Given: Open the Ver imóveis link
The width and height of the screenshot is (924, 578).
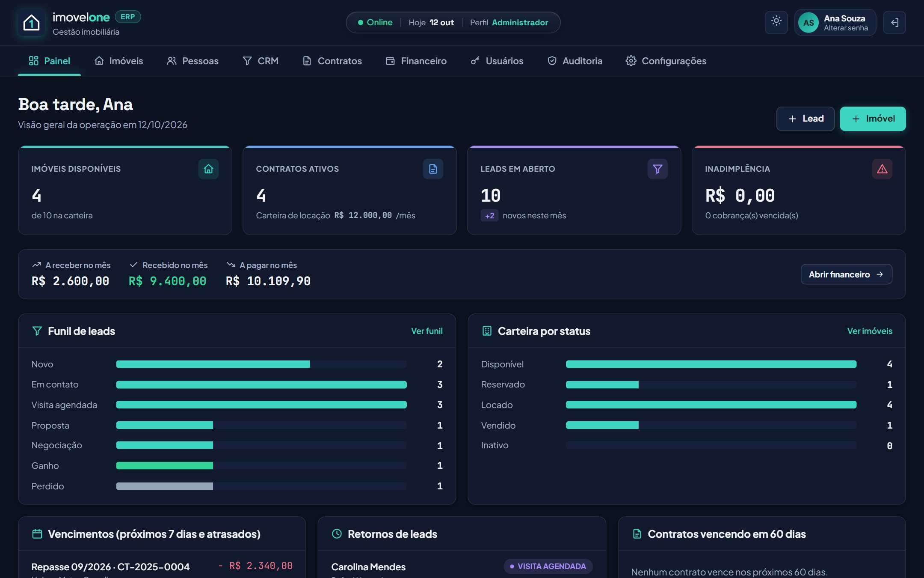Looking at the screenshot, I should pos(870,331).
